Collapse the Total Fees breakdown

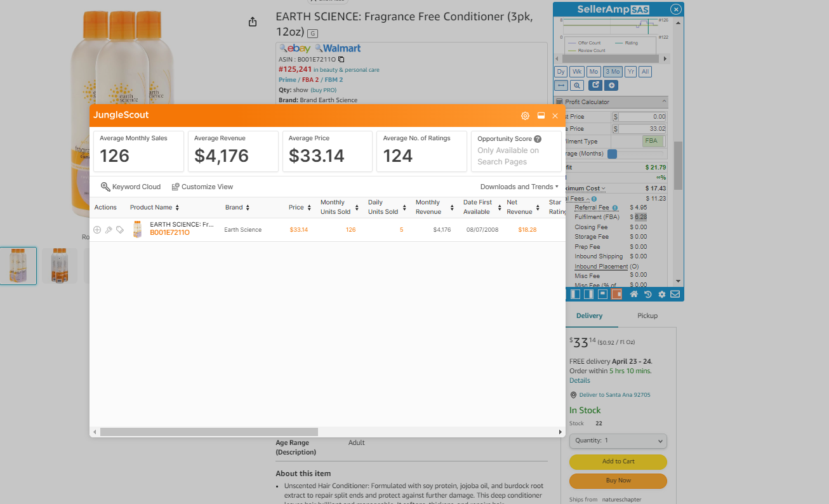click(x=588, y=199)
